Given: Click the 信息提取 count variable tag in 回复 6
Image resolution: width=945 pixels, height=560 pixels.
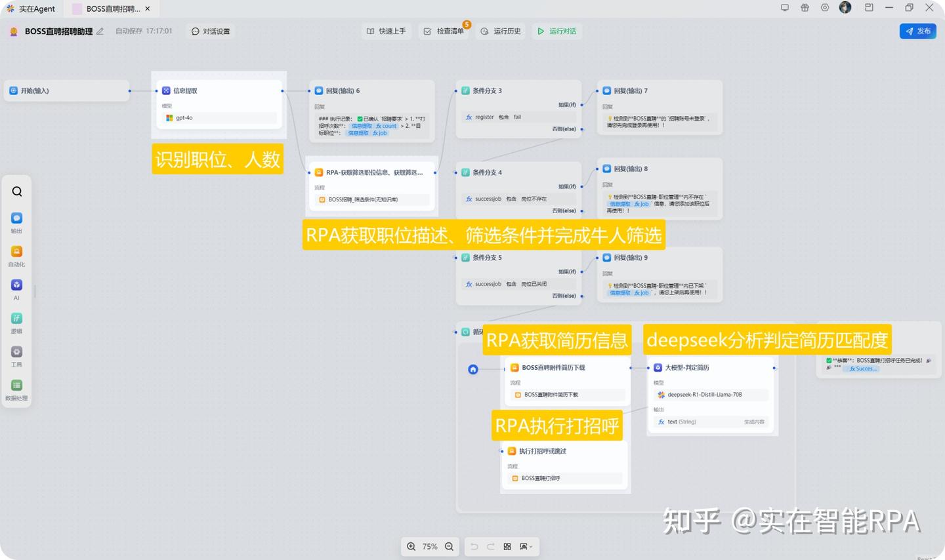Looking at the screenshot, I should pos(373,126).
